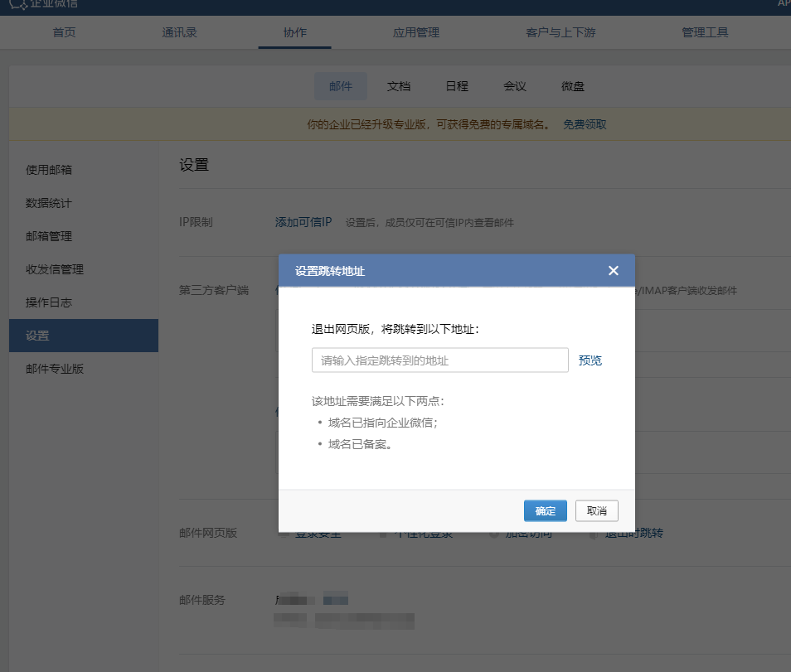This screenshot has height=672, width=791.
Task: Click the 退出时跳转 link behind dialog
Action: click(634, 534)
